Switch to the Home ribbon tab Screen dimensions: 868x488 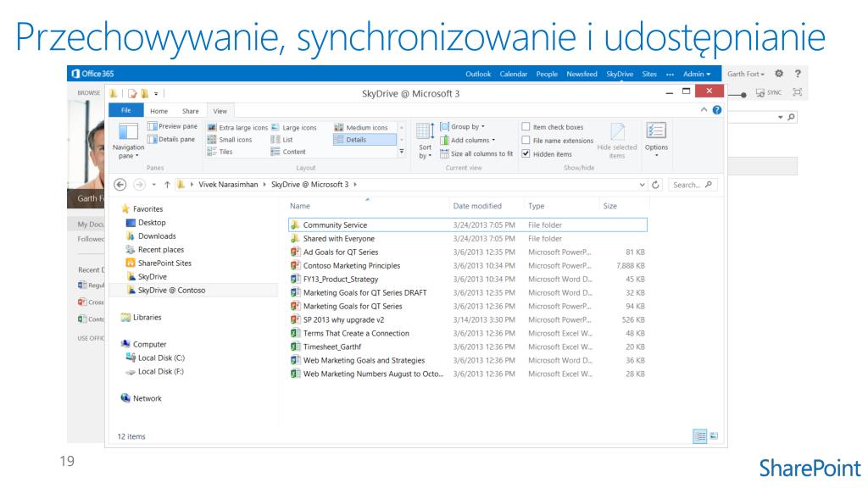[159, 111]
